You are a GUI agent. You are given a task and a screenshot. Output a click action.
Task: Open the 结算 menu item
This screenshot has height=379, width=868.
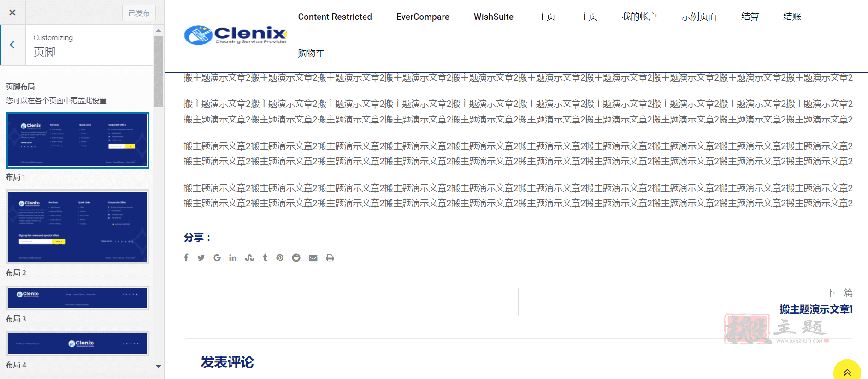(x=750, y=17)
